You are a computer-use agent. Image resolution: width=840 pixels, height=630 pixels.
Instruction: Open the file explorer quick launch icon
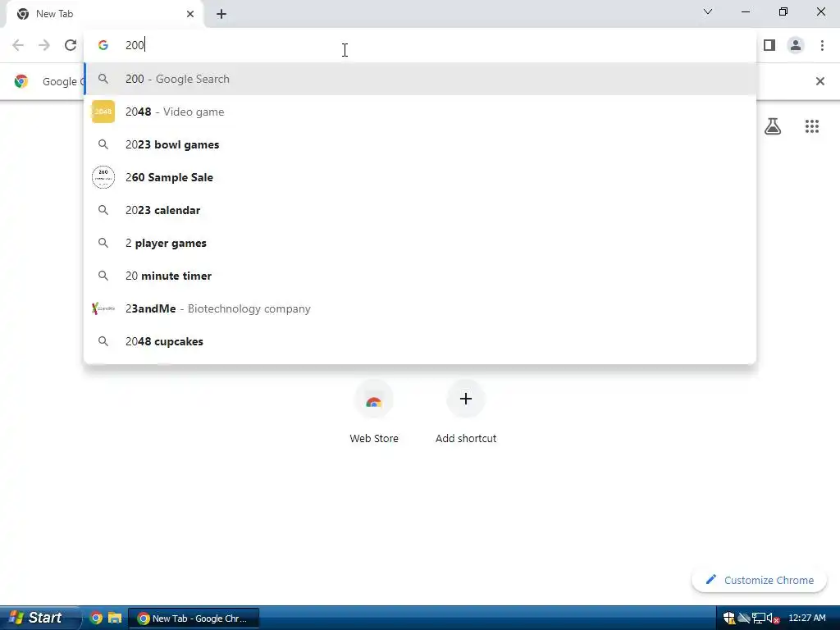tap(115, 619)
